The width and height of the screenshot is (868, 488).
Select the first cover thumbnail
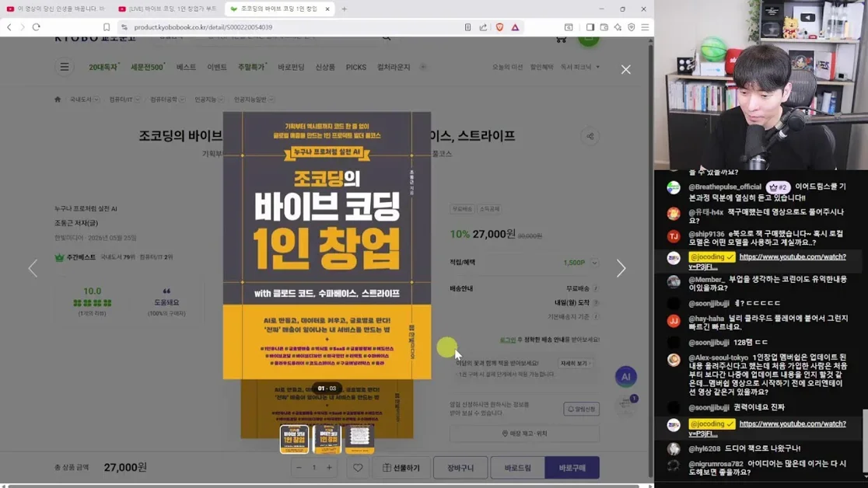click(x=294, y=439)
